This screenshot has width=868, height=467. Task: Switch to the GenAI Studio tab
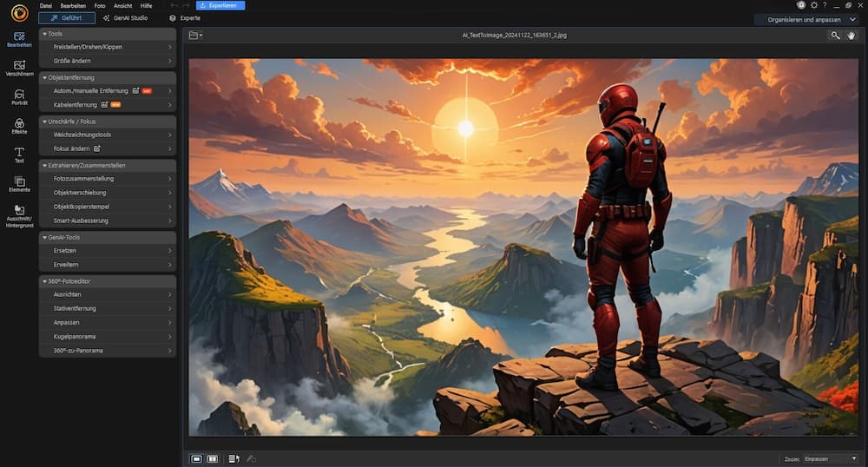[x=125, y=17]
